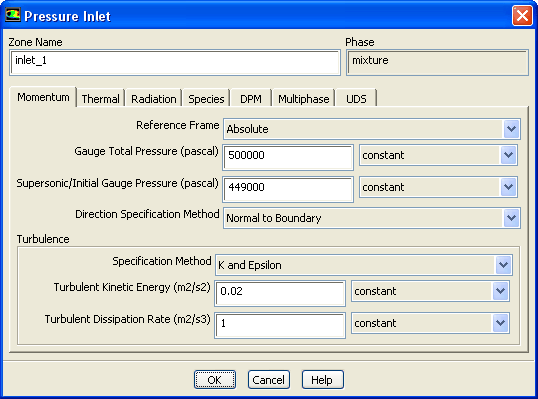Click the Turbulent Dissipation Rate (m2/s3) label

(x=128, y=319)
